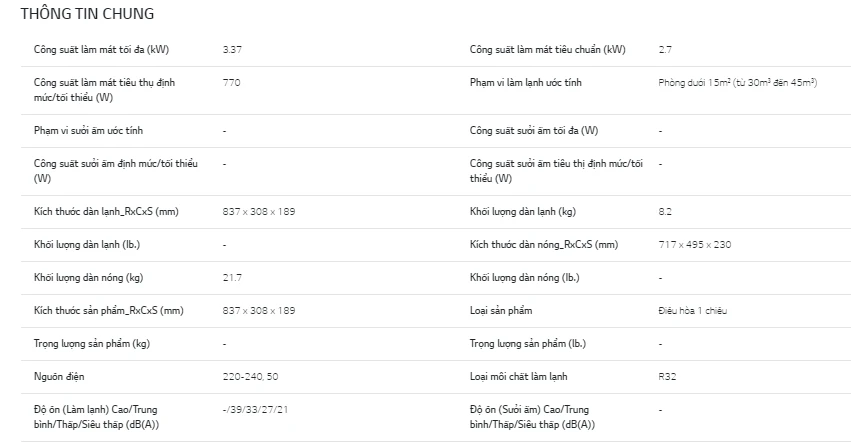This screenshot has width=851, height=442.
Task: Click 'Công suất sưởi ấm tối đa (W)' label
Action: pos(534,130)
